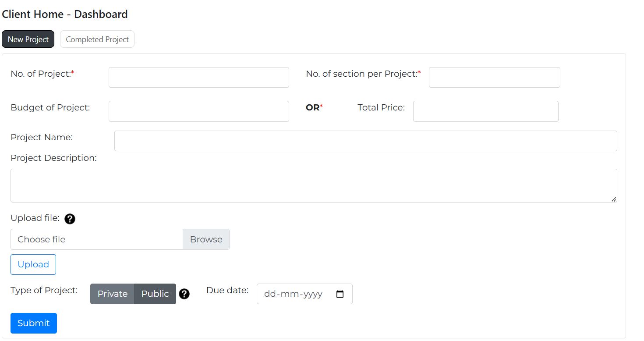Click the help icon next to Public toggle
644x341 pixels.
point(184,294)
